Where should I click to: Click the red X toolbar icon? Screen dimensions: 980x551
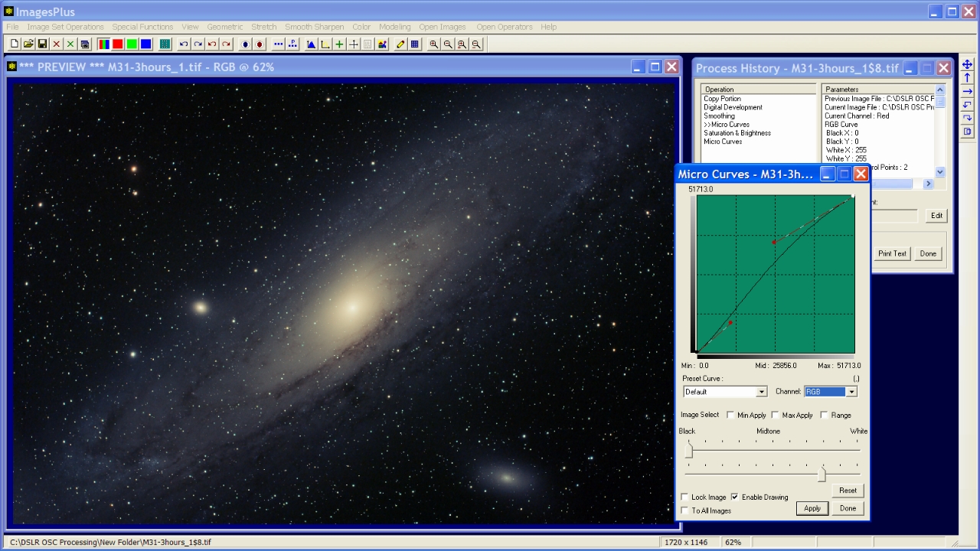click(x=57, y=44)
